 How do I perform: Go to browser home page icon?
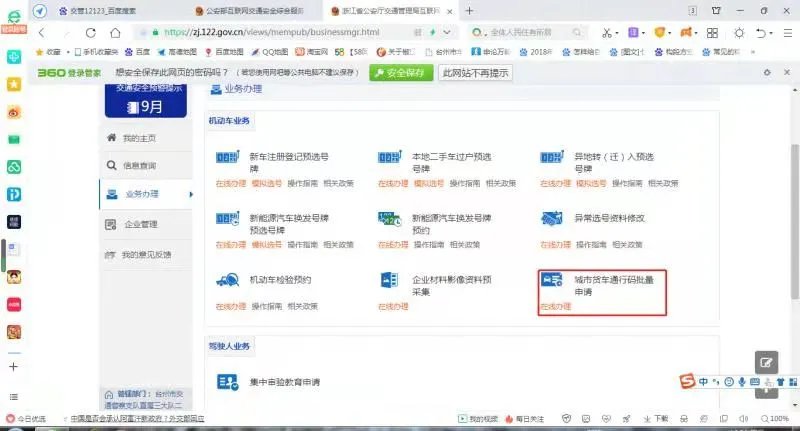click(x=115, y=33)
